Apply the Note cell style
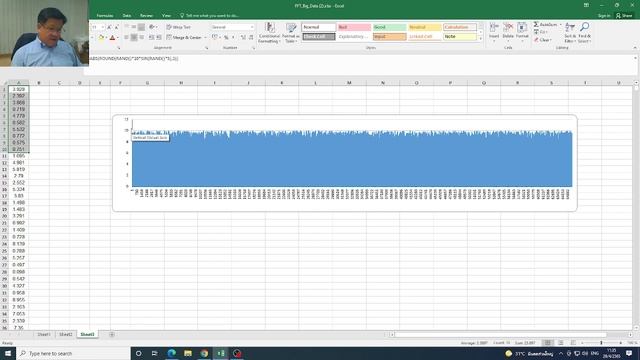640x360 pixels. point(460,36)
